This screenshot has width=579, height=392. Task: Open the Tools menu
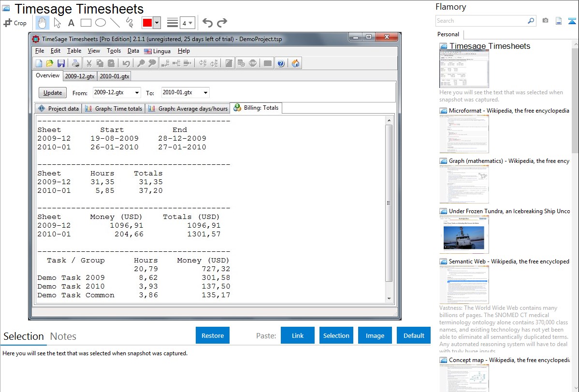point(114,51)
